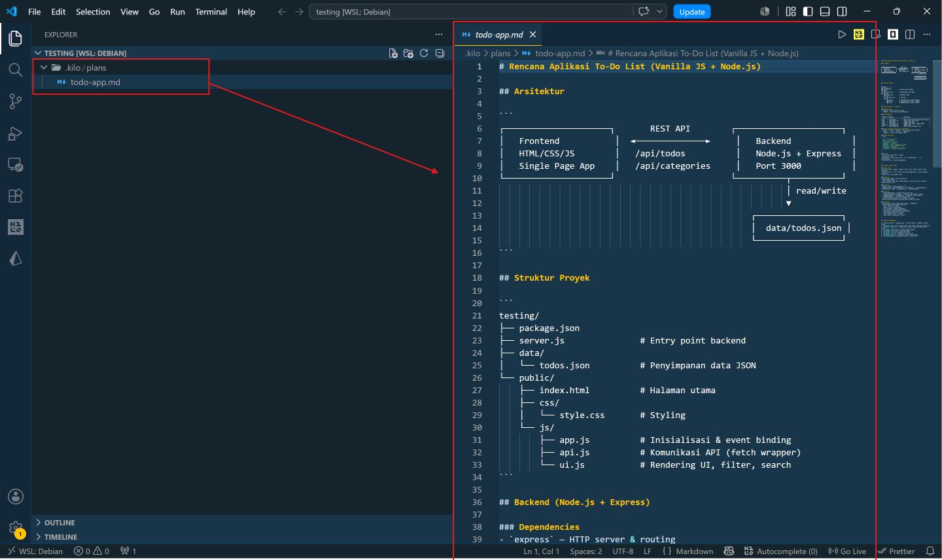Close the todo-app.md tab
Screen dimensions: 942x560
tap(532, 35)
